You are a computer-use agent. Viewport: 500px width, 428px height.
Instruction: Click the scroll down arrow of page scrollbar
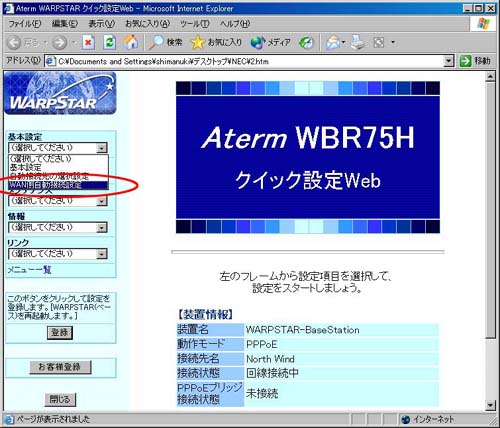(490, 405)
